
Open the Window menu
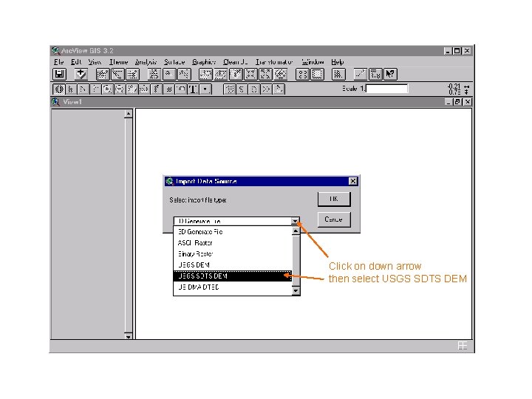[313, 62]
